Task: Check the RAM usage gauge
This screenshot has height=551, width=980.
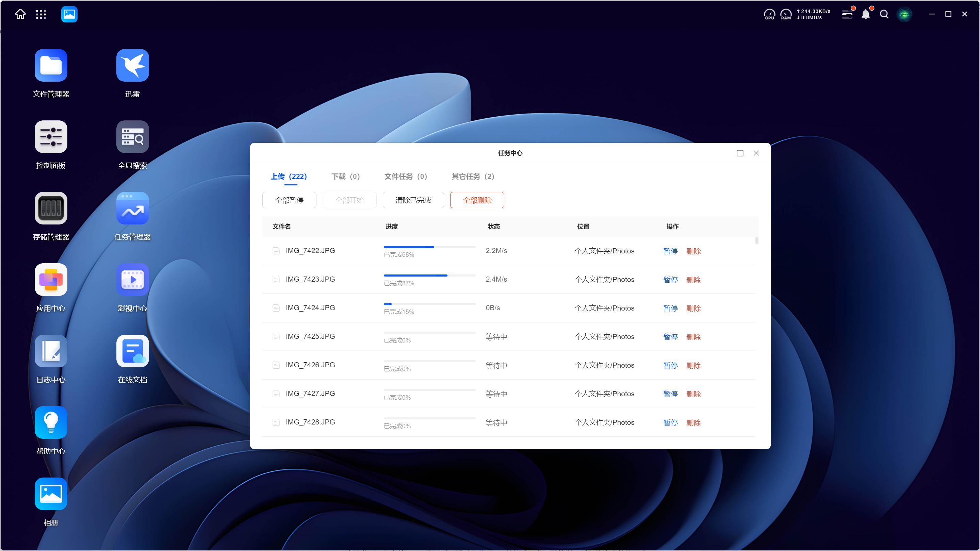Action: coord(786,14)
